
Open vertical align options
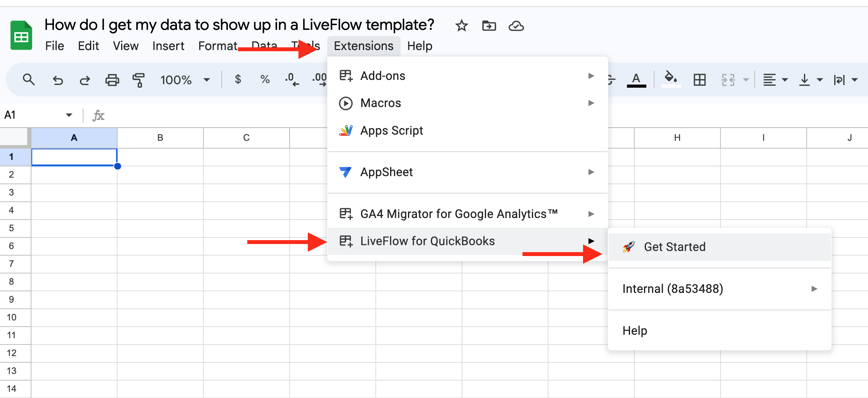pos(811,80)
